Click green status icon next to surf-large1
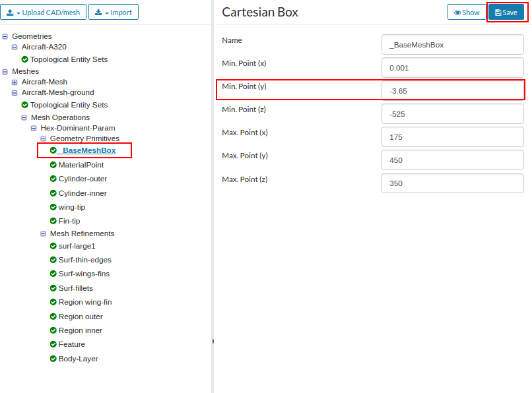Screen dimensions: 532x393 [53, 246]
